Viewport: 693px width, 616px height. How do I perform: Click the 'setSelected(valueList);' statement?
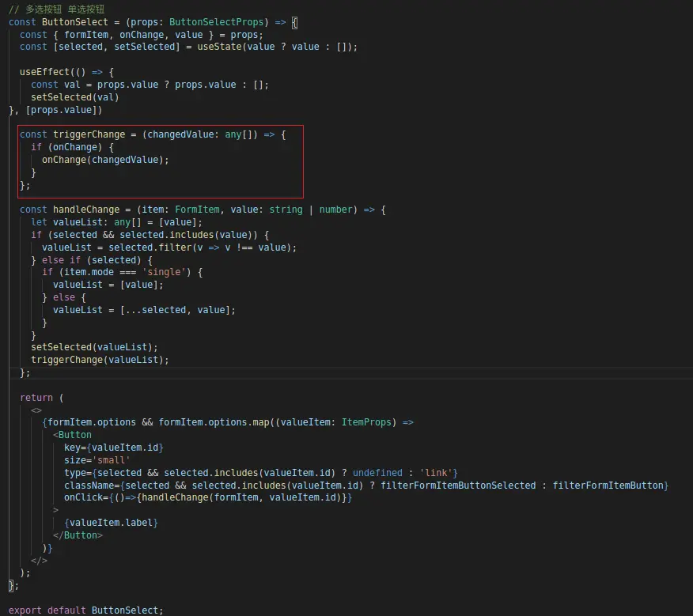[x=94, y=347]
